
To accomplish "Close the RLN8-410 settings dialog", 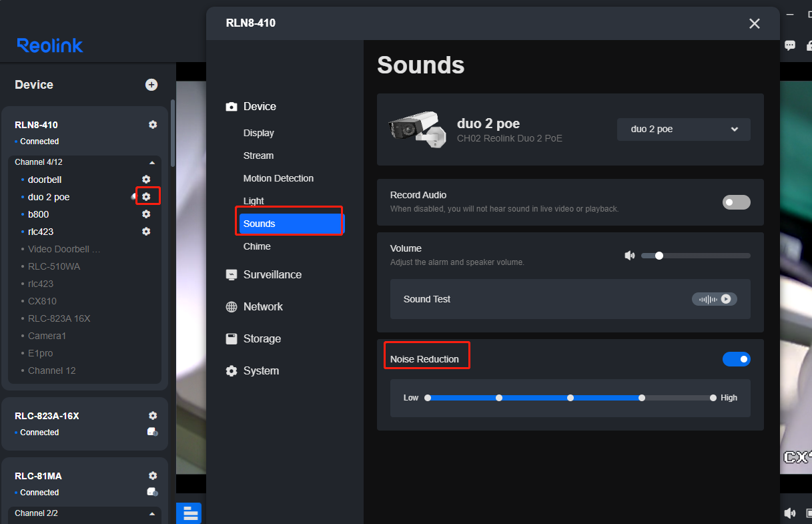I will 755,23.
